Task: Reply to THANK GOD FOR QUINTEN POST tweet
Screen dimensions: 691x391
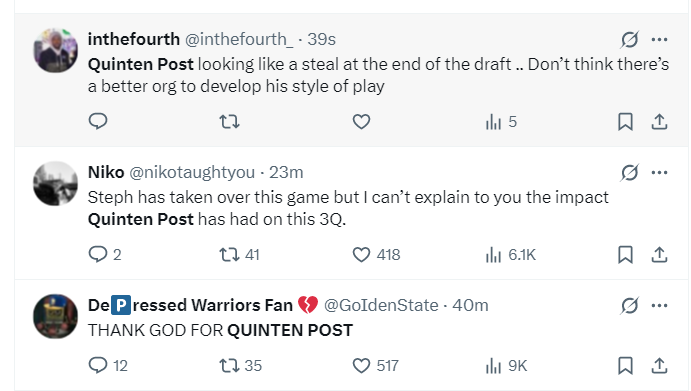Action: point(108,365)
